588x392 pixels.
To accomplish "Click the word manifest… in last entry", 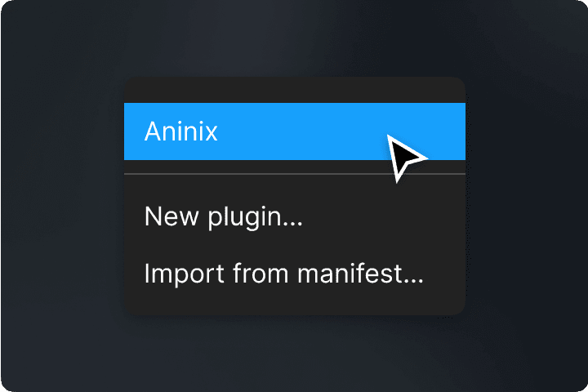I will tap(360, 273).
